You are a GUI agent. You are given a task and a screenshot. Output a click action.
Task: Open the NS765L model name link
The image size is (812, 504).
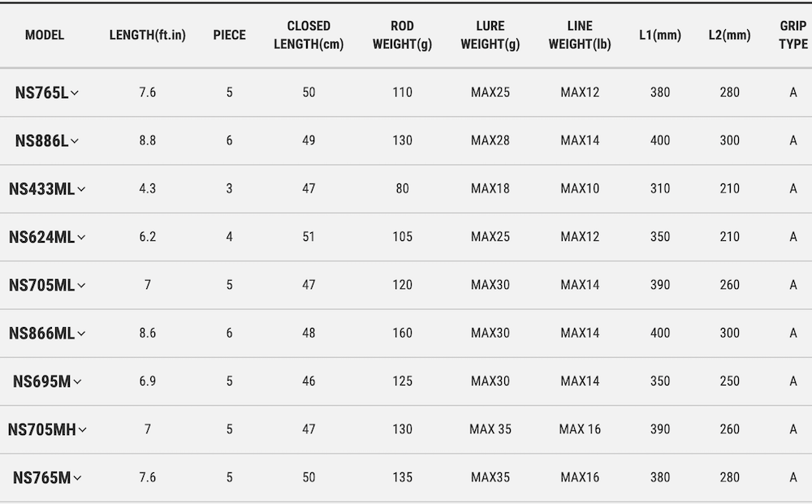click(x=41, y=93)
